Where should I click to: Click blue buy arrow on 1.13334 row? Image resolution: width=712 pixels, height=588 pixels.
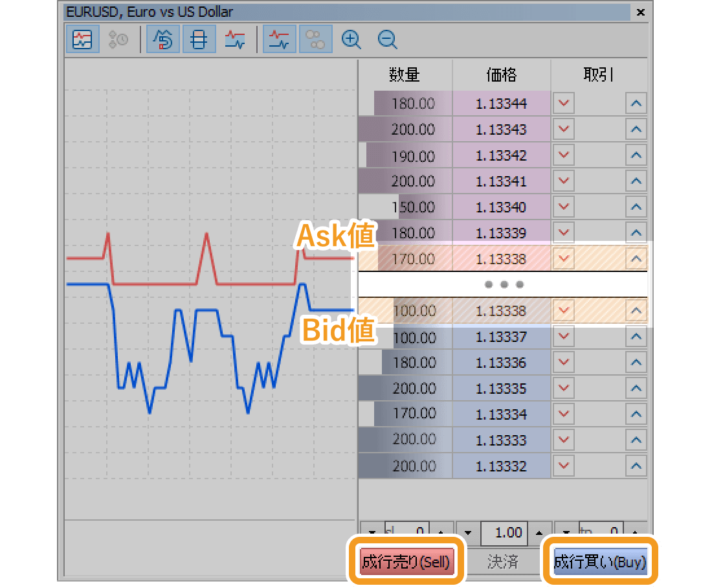click(636, 414)
